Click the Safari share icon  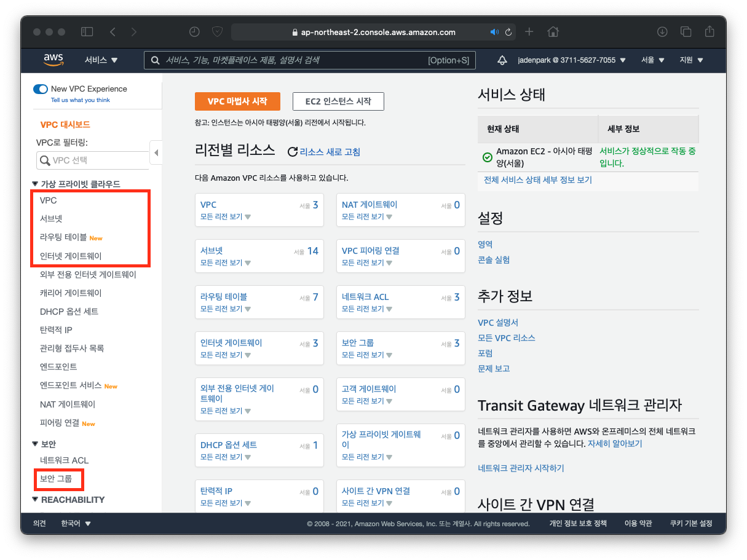pos(709,31)
